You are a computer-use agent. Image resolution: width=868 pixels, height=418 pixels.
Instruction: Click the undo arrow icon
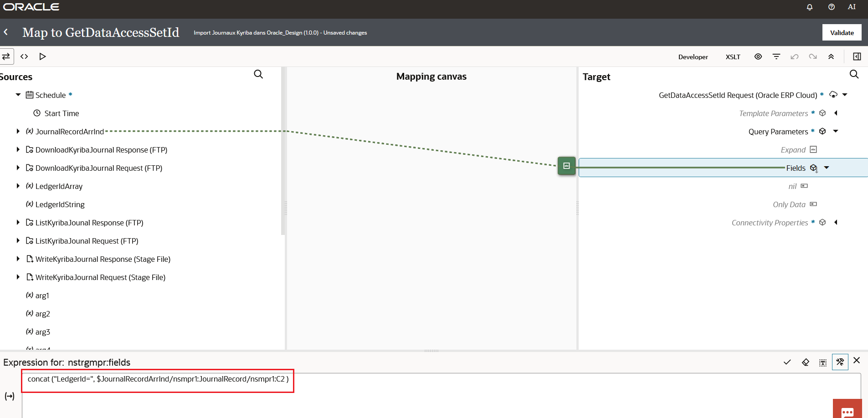point(795,56)
